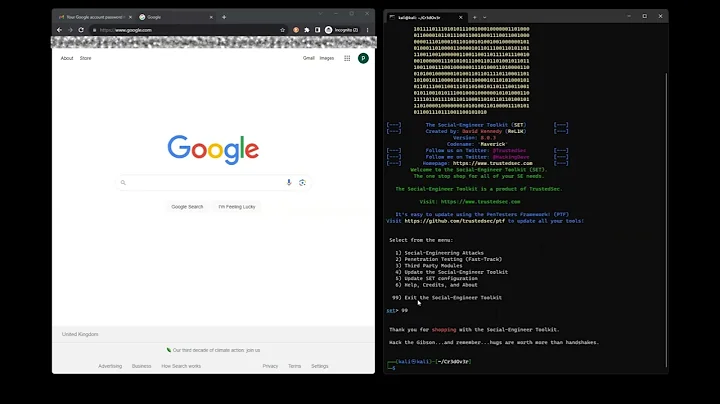Open the Advertising footer link
This screenshot has height=404, width=720.
tap(110, 366)
